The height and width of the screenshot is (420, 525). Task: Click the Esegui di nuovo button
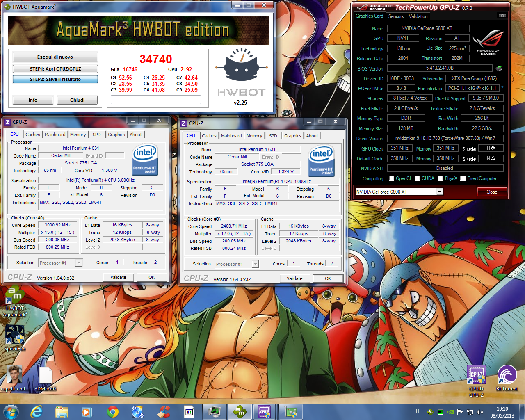[x=55, y=57]
